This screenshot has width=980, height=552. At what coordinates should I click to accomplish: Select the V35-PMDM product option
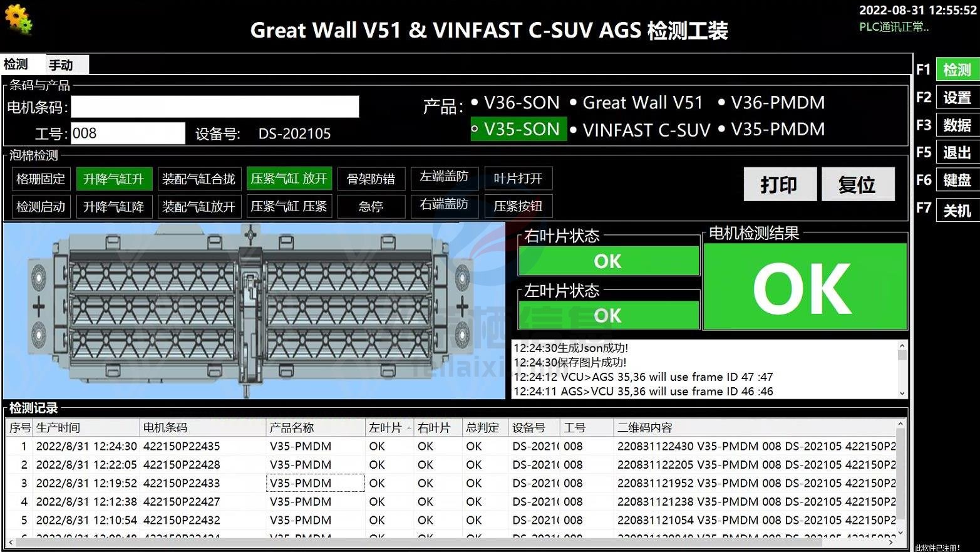pos(771,129)
